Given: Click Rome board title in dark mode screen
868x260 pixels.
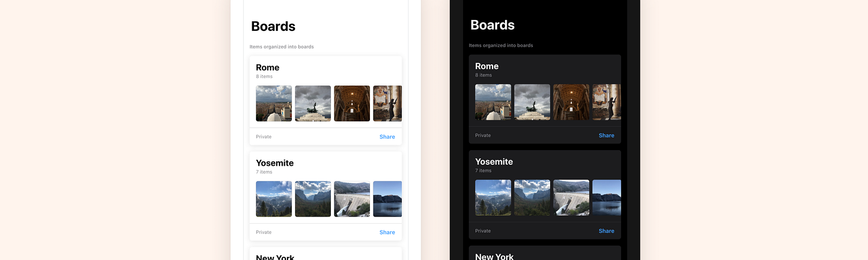Looking at the screenshot, I should click(x=487, y=66).
